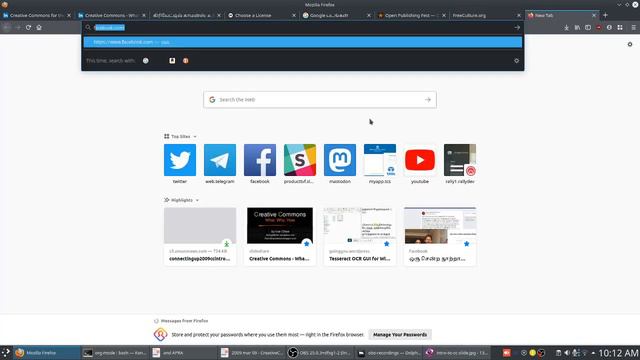The width and height of the screenshot is (640, 360).
Task: Switch to the first Creative Commons LinkedIn tab
Action: [x=36, y=15]
